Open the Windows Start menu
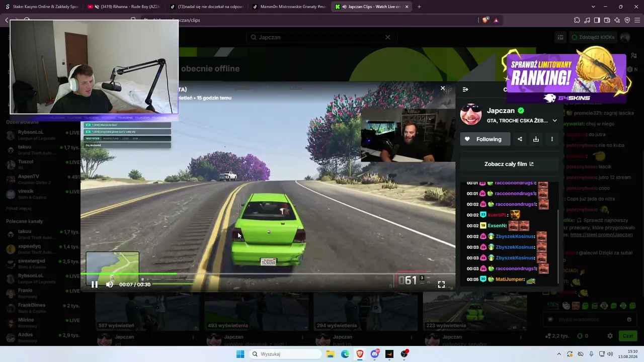The image size is (644, 362). point(240,354)
